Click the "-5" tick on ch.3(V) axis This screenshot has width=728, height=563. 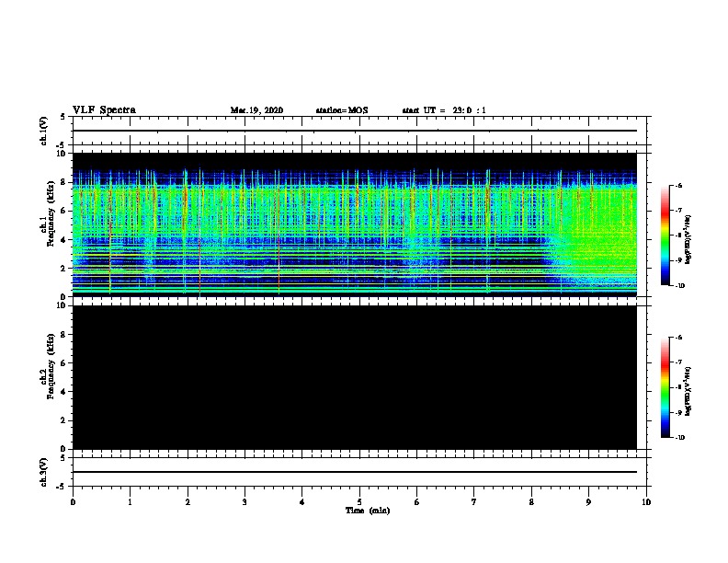[63, 487]
